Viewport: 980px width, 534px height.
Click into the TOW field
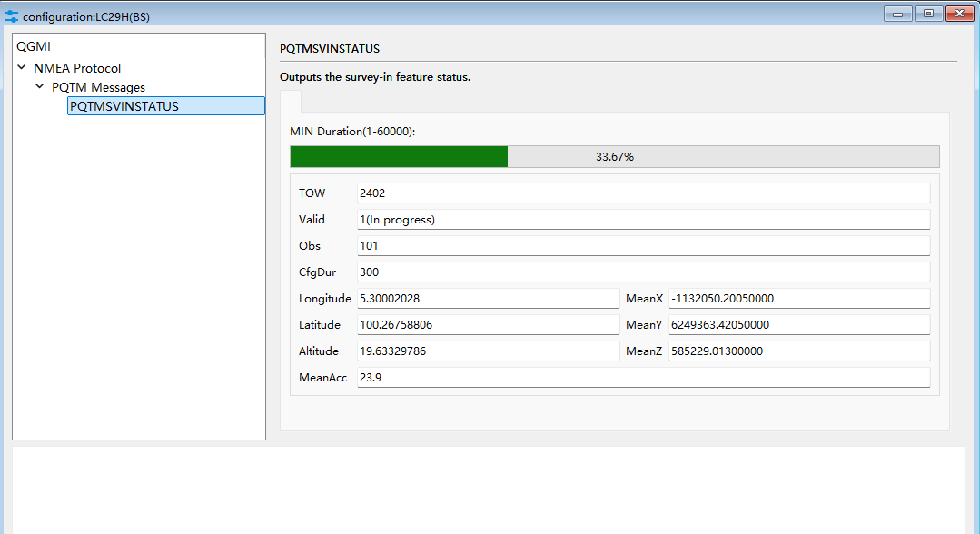tap(643, 193)
